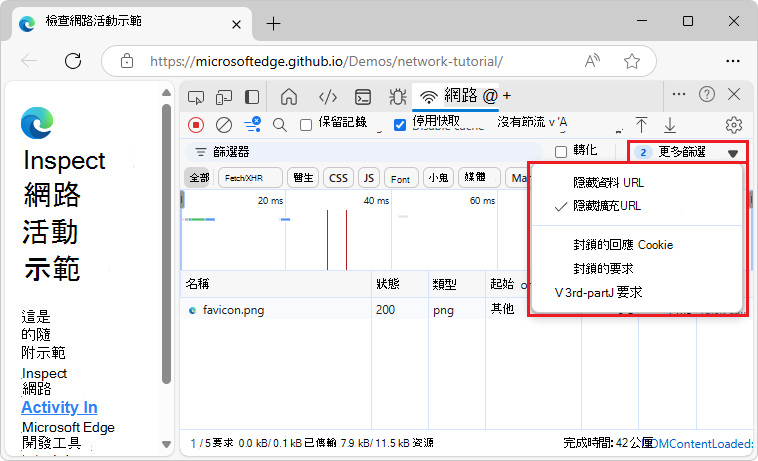Clear the network log icon

[x=223, y=125]
